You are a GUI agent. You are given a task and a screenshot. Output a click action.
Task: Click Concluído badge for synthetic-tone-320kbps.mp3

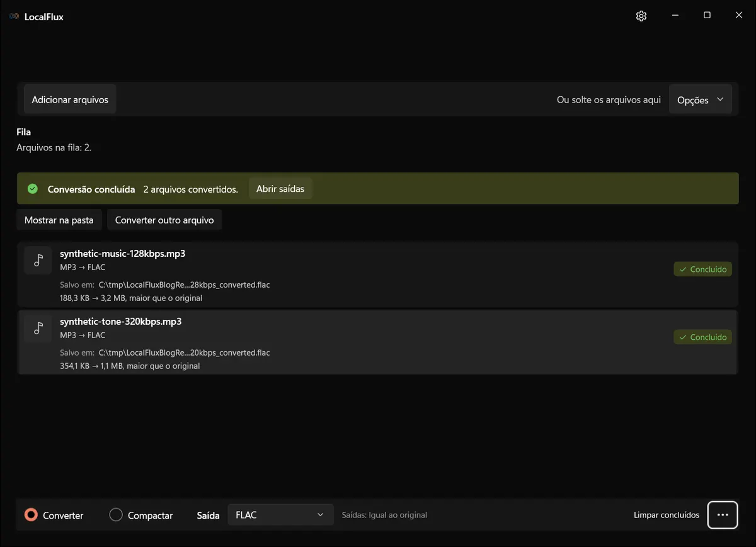tap(702, 337)
